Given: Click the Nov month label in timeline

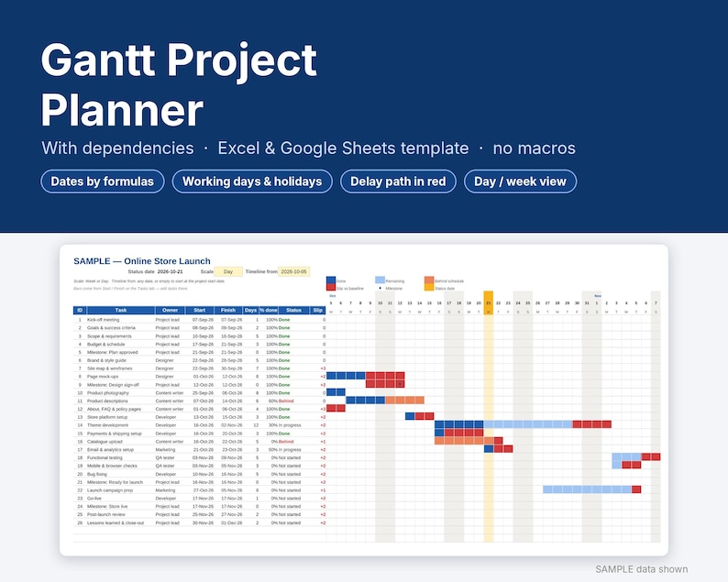Looking at the screenshot, I should coord(598,296).
